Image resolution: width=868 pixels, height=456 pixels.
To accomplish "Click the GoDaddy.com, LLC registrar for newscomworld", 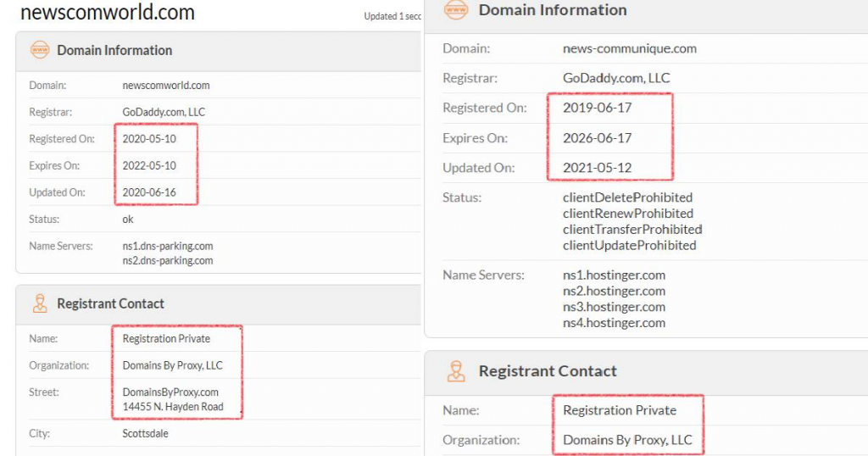I will pyautogui.click(x=164, y=112).
